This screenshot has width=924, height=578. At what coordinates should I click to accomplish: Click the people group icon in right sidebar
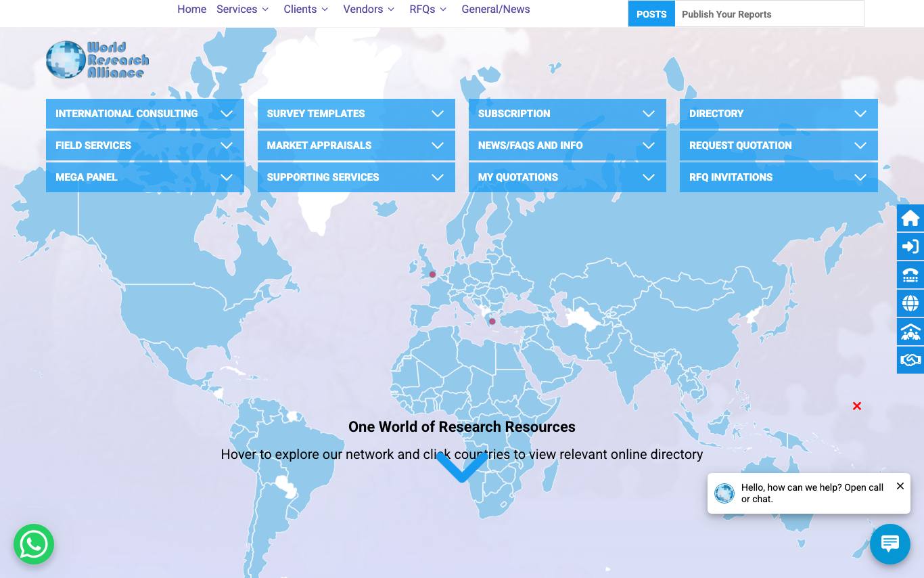910,332
